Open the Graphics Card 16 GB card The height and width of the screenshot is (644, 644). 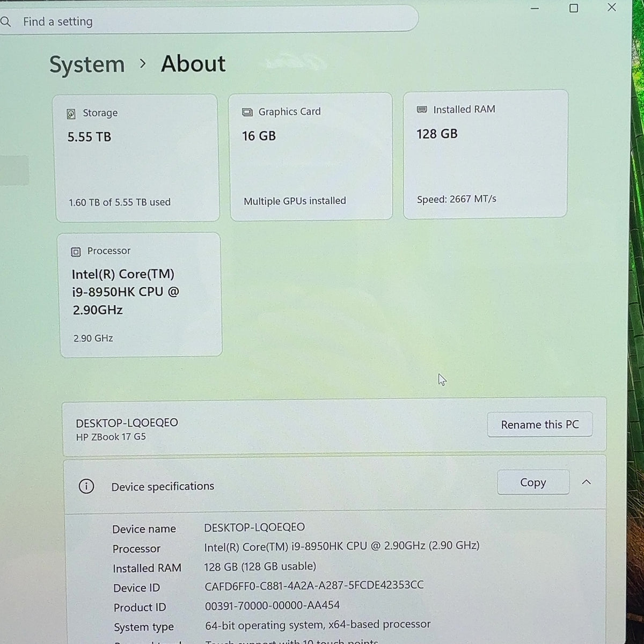(x=311, y=156)
